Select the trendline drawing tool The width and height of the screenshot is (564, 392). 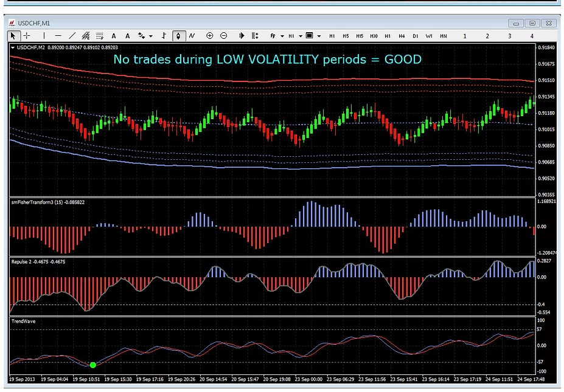(72, 36)
